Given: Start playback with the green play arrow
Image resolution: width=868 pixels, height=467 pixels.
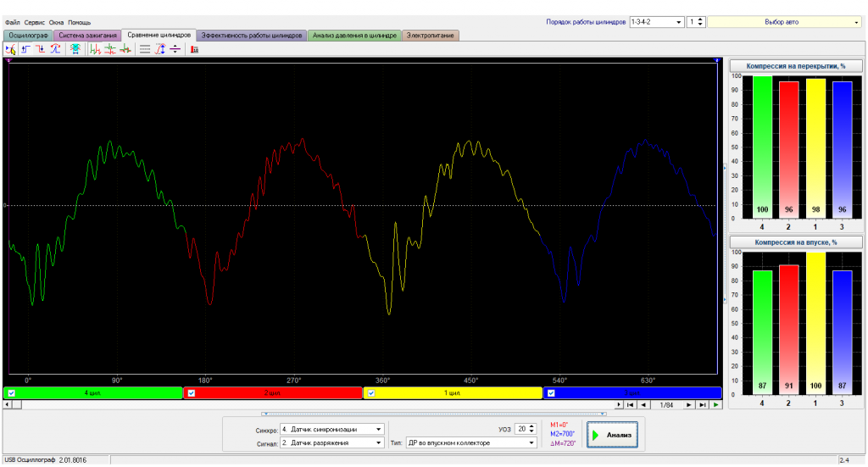Looking at the screenshot, I should click(715, 405).
